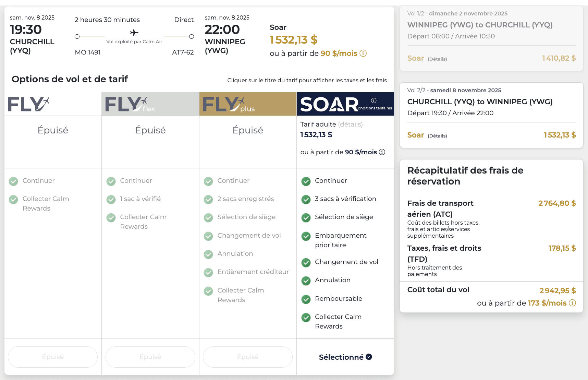Click the Vol exploité par Calm Air text

134,41
